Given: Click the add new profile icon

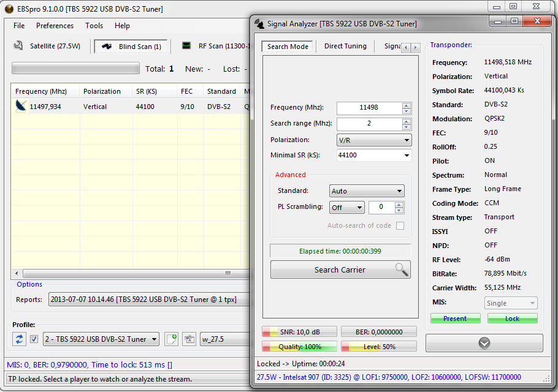Looking at the screenshot, I should 172,339.
